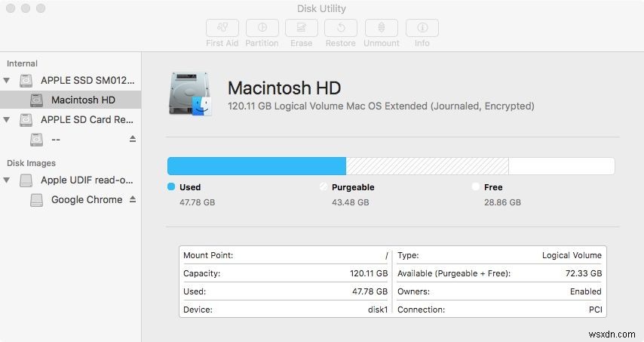Click the 28.86 GB free value
The height and width of the screenshot is (342, 644).
502,202
